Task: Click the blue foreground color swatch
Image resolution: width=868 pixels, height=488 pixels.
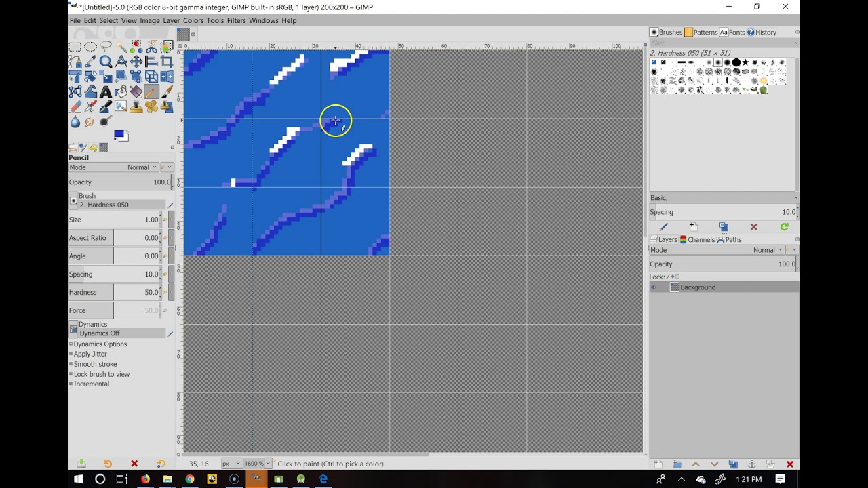Action: (119, 134)
